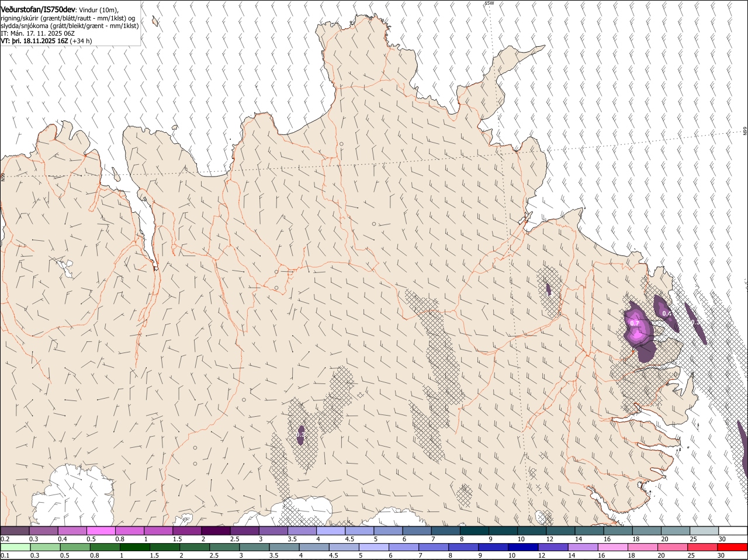Select snow legend swatch between 6 and 7

tap(417, 531)
